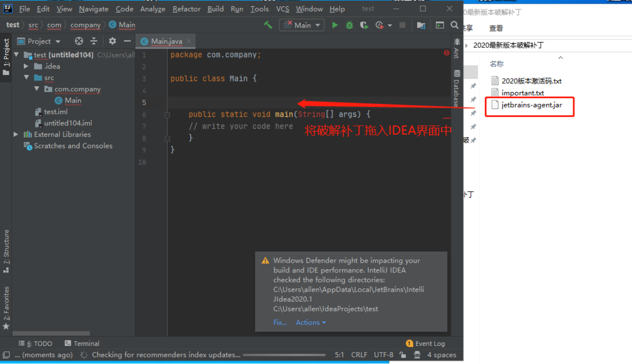Viewport: 632px width, 364px height.
Task: Click Locate file target icon in Project panel
Action: point(79,41)
